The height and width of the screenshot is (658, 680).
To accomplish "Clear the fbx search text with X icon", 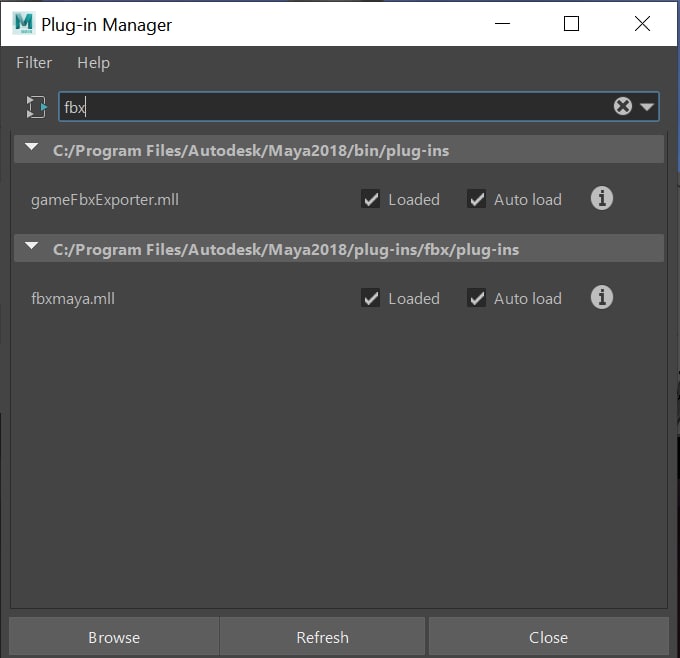I will 623,106.
